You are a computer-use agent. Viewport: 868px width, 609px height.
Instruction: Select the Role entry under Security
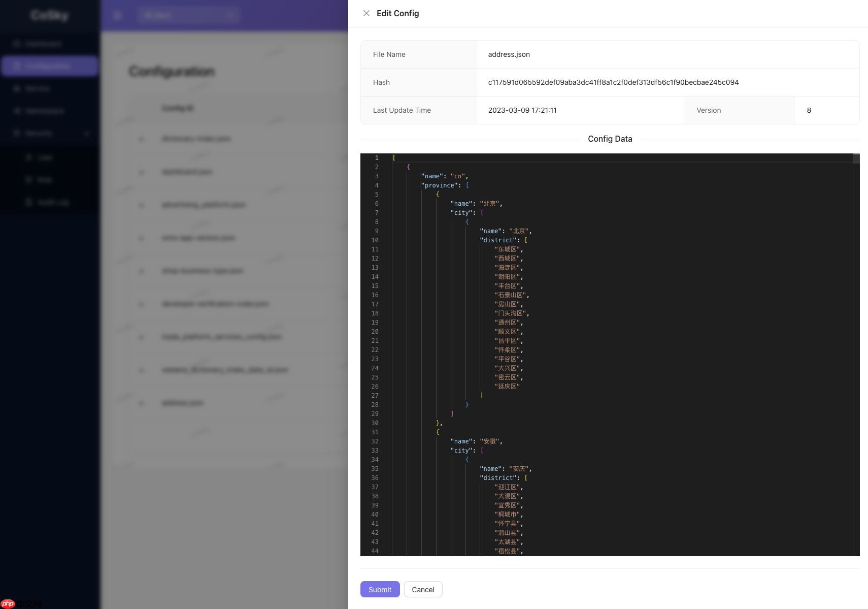(29, 179)
